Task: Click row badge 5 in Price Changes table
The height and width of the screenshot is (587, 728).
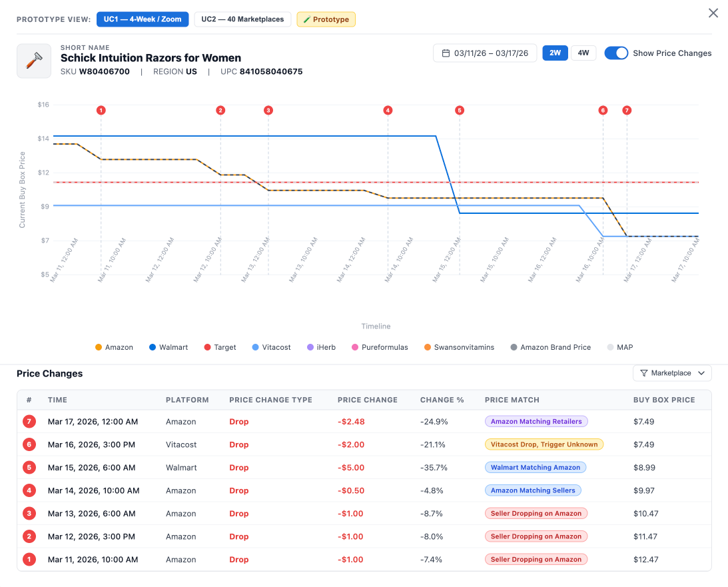Action: tap(29, 467)
